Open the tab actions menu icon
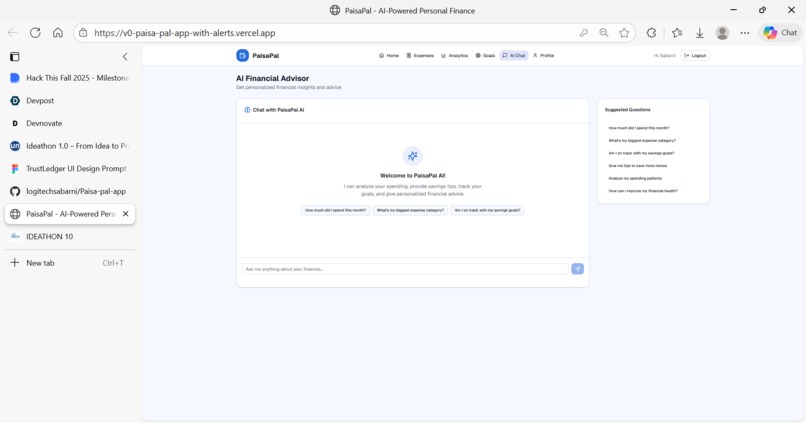The height and width of the screenshot is (423, 806). click(x=14, y=57)
